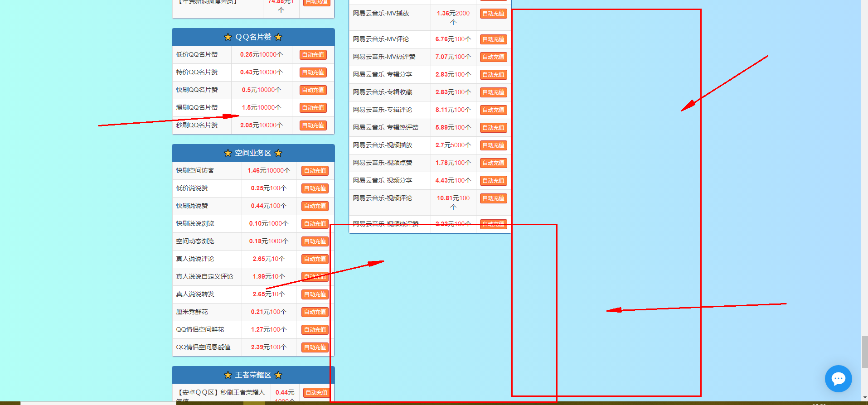Click 自动充值 for 网易云音乐-专辑评论
Image resolution: width=868 pixels, height=405 pixels.
point(494,110)
